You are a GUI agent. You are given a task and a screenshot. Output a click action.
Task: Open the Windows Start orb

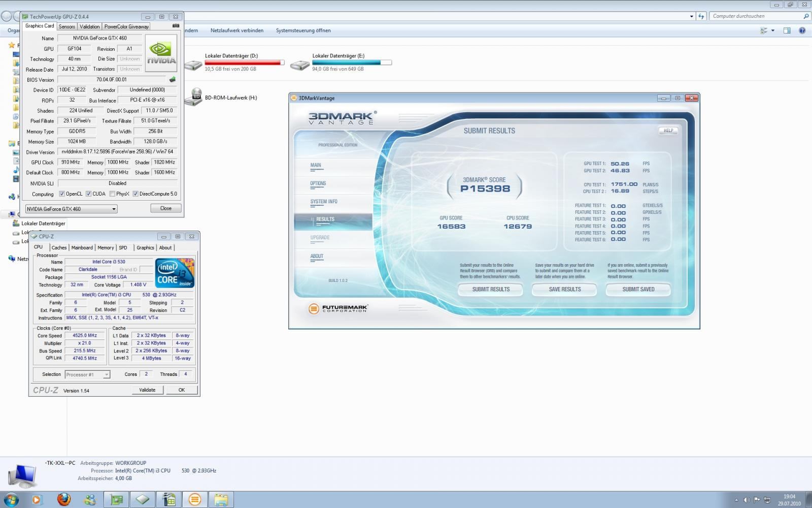point(11,499)
